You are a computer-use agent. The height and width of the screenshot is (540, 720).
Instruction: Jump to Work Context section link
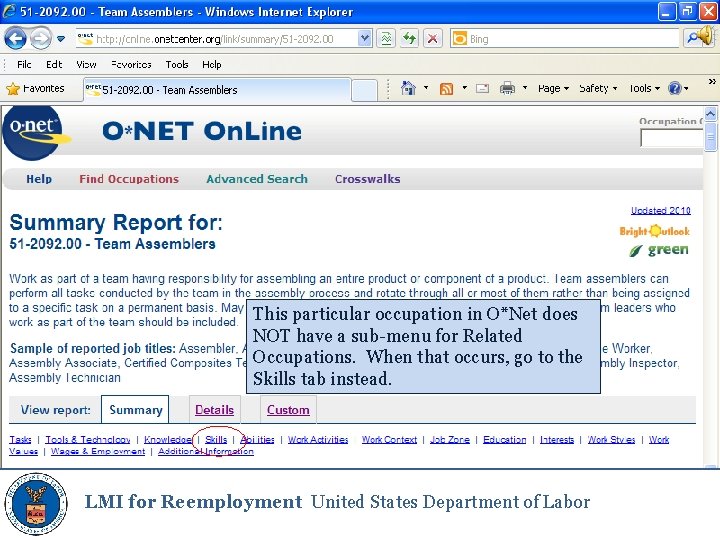click(x=389, y=439)
